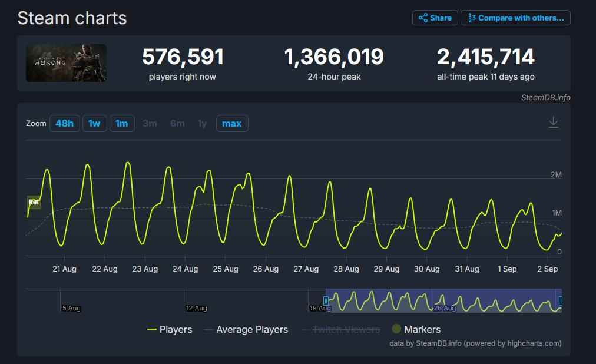Enable the Twitch Viewers series
The width and height of the screenshot is (596, 364).
[340, 330]
